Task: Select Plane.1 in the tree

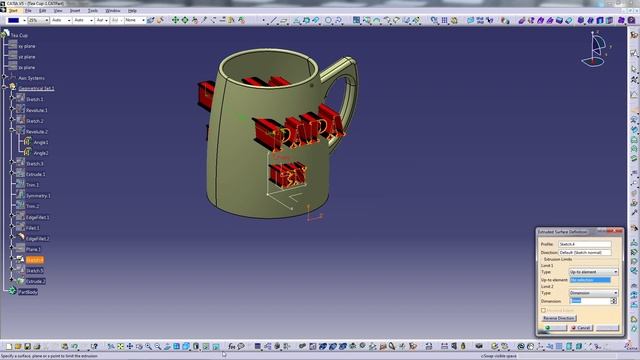Action: (x=33, y=249)
